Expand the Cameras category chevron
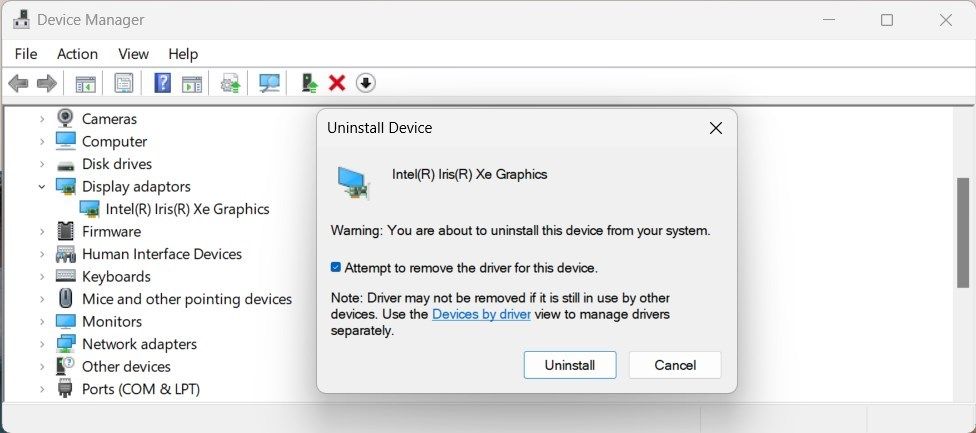 [x=42, y=119]
